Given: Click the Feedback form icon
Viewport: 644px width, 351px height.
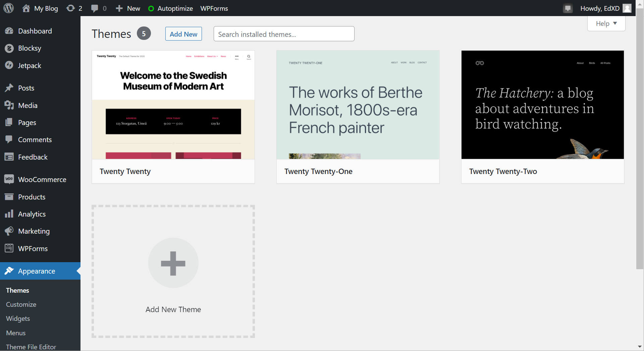Looking at the screenshot, I should coord(9,157).
